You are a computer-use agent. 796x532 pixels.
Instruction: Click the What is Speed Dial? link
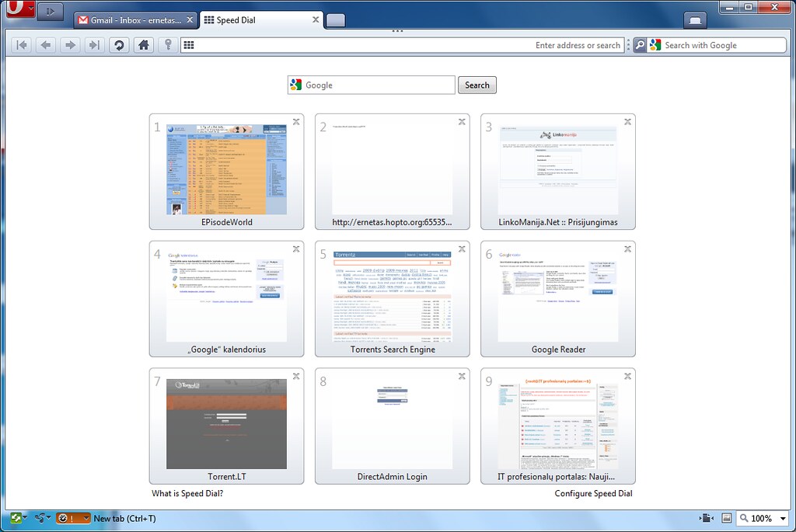pyautogui.click(x=187, y=493)
